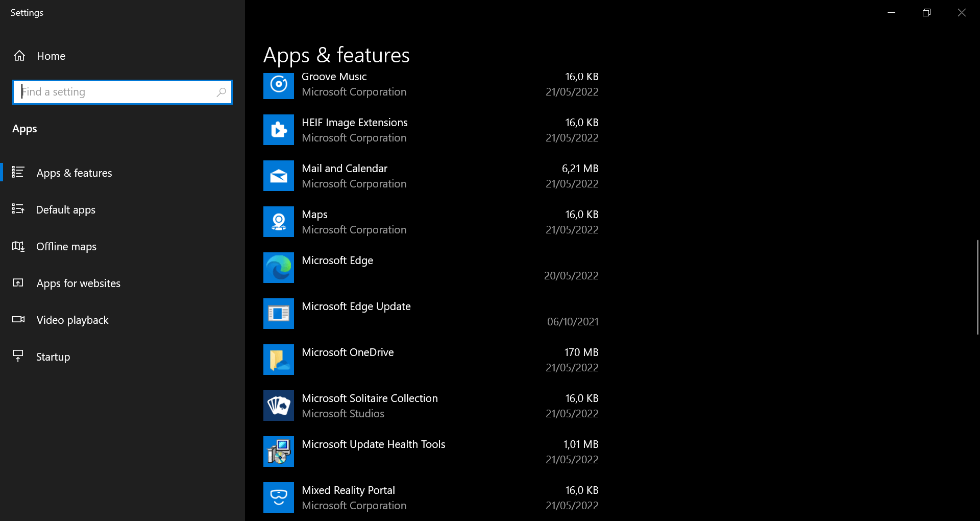Click the vertical scrollbar thumb
The image size is (980, 521).
point(977,287)
